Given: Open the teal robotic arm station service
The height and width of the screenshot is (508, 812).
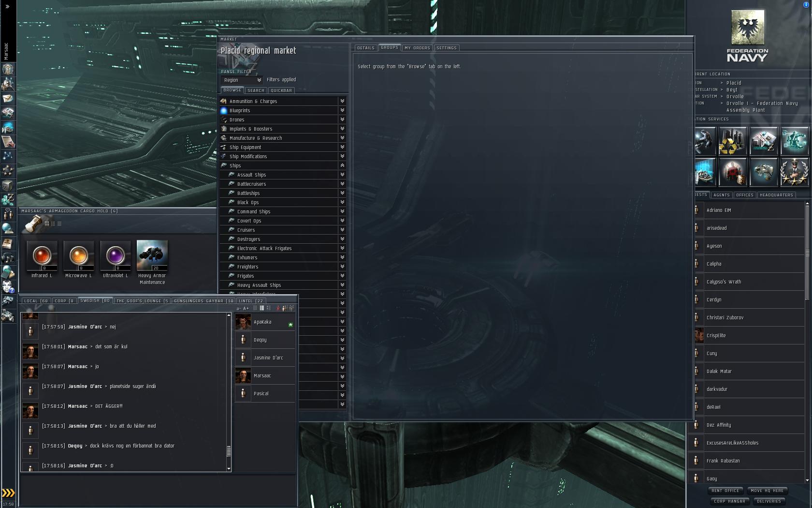Looking at the screenshot, I should [x=794, y=141].
